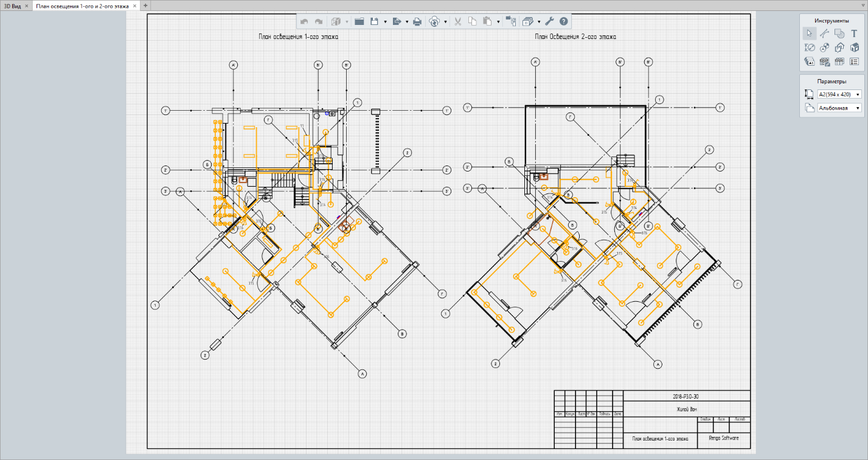Viewport: 868px width, 460px height.
Task: Open the sheet format A2 dropdown
Action: (839, 94)
